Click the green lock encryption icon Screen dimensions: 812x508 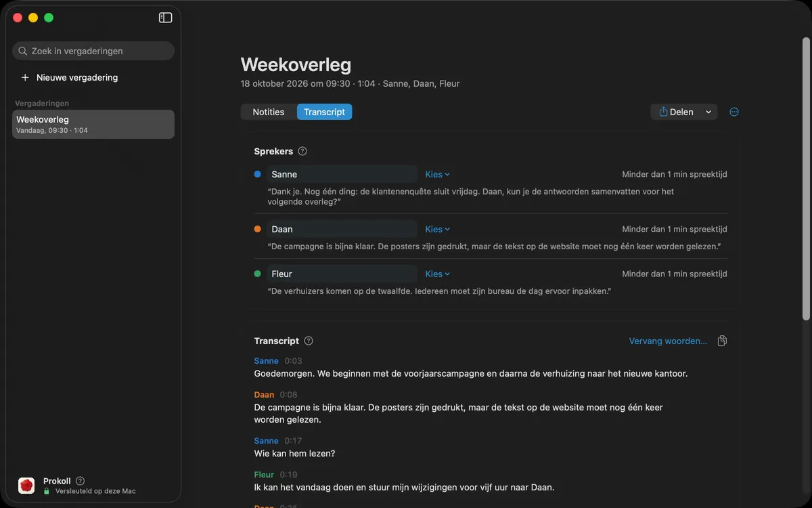(47, 491)
